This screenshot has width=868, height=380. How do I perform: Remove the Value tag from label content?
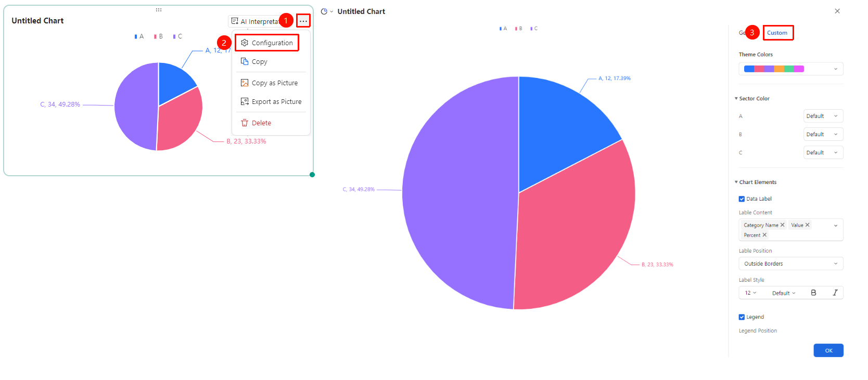tap(807, 225)
